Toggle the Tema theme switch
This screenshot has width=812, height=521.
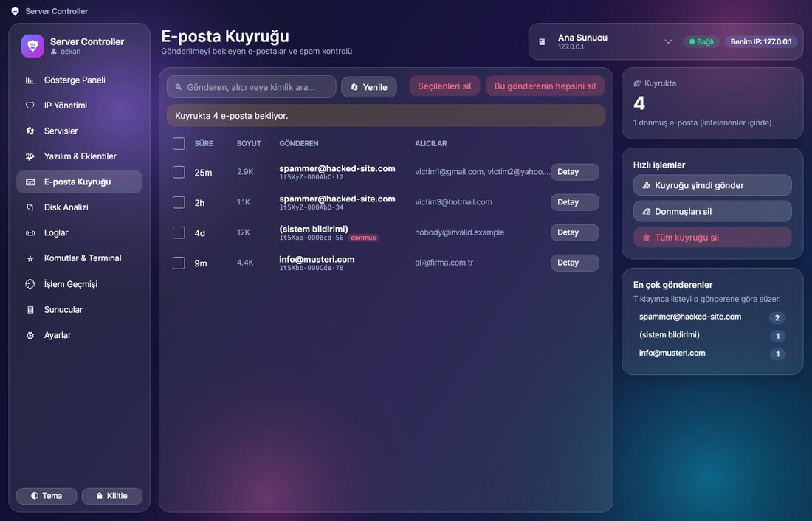(x=47, y=496)
